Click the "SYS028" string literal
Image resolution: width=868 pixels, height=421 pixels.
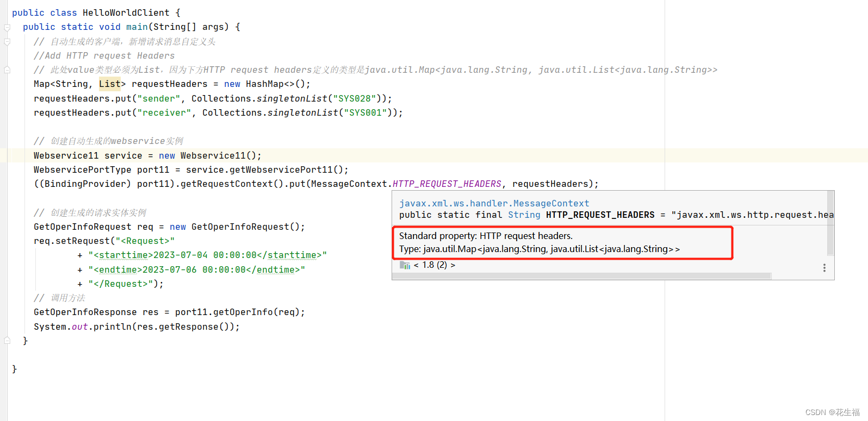tap(355, 98)
